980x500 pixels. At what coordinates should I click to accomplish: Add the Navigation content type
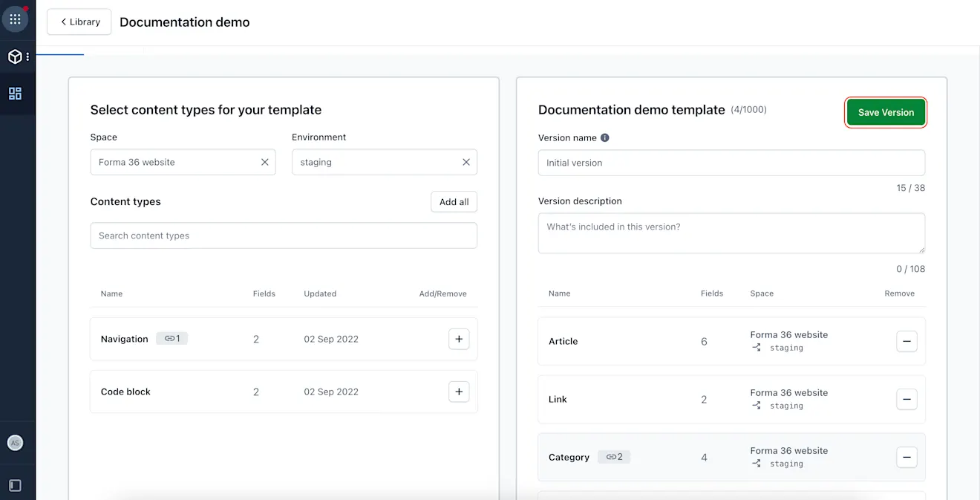pyautogui.click(x=459, y=339)
